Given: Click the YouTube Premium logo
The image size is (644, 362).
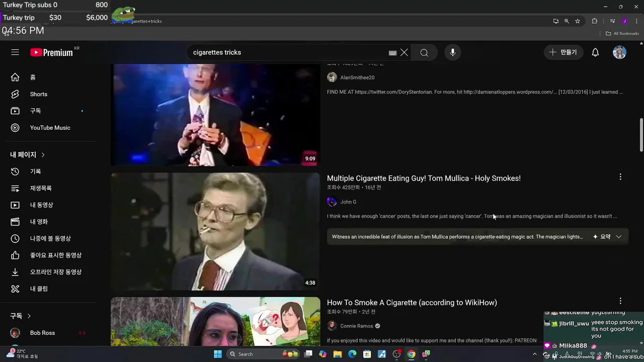Looking at the screenshot, I should coord(51,52).
